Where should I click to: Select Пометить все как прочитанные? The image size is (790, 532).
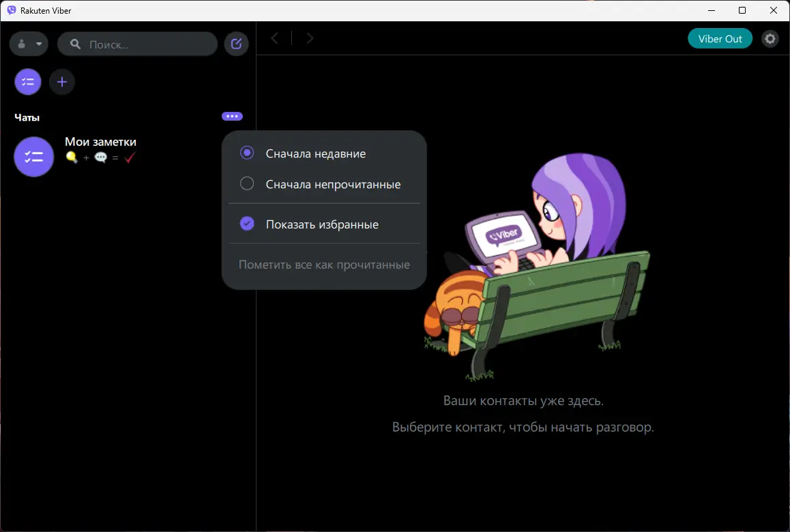coord(324,265)
